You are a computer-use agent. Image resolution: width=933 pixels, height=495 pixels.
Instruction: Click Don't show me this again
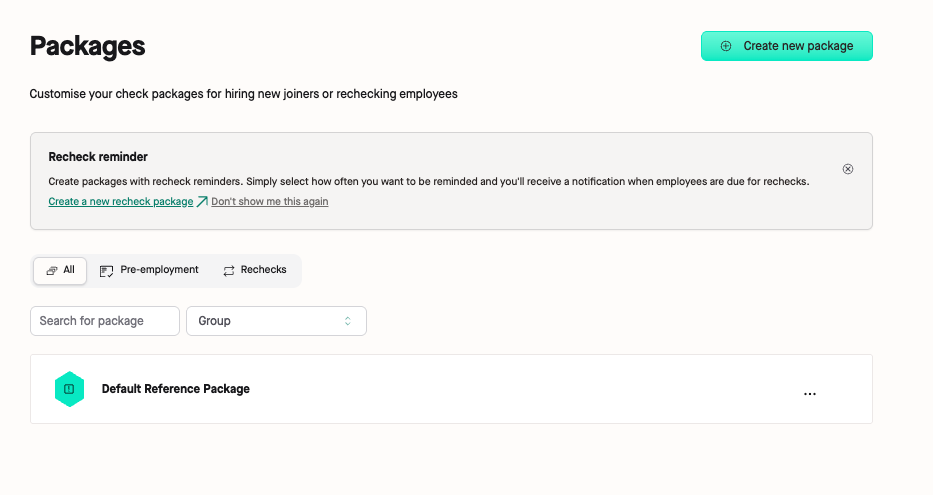(x=270, y=201)
